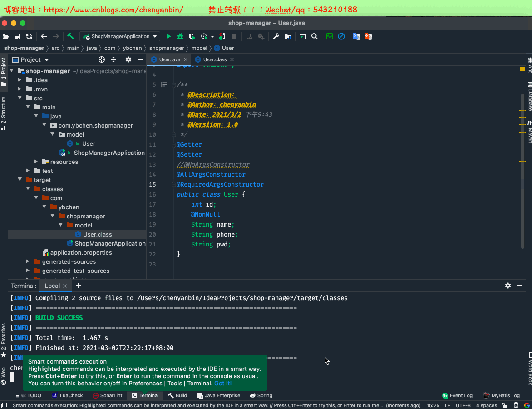Hide the Project tool window
The height and width of the screenshot is (409, 532).
click(140, 59)
